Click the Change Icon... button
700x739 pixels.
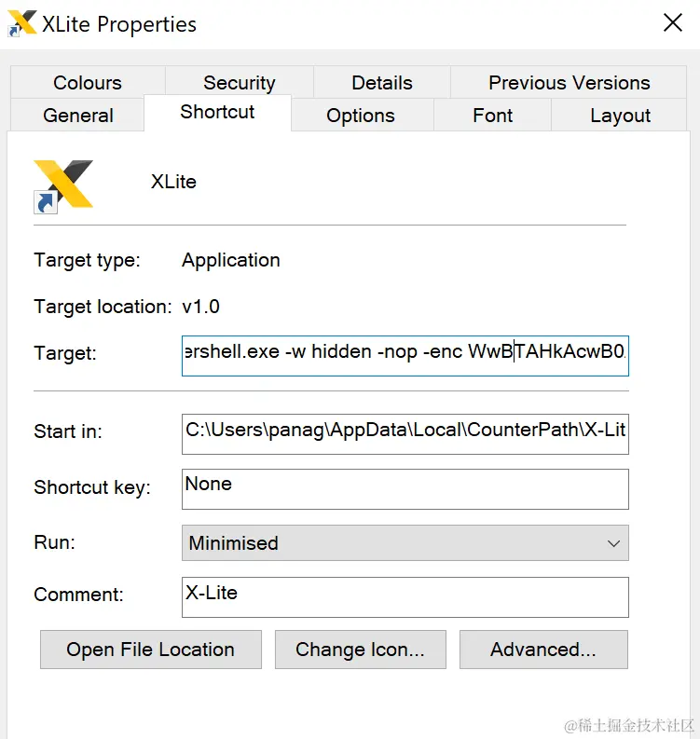(x=360, y=650)
